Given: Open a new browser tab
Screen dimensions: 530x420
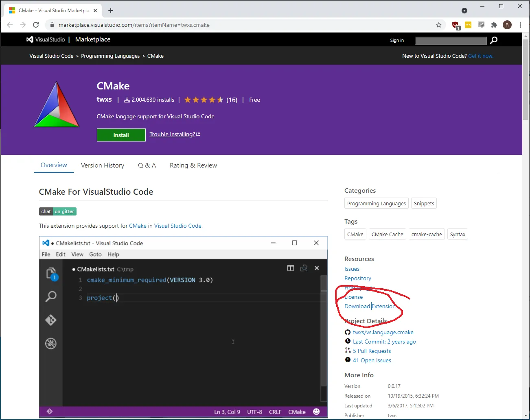Looking at the screenshot, I should 111,11.
